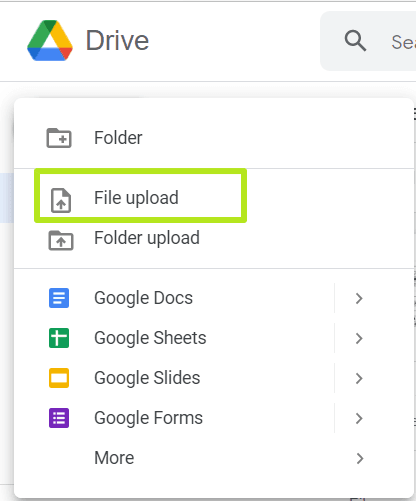The width and height of the screenshot is (416, 501).
Task: Open the More submenu chevron
Action: tap(359, 458)
